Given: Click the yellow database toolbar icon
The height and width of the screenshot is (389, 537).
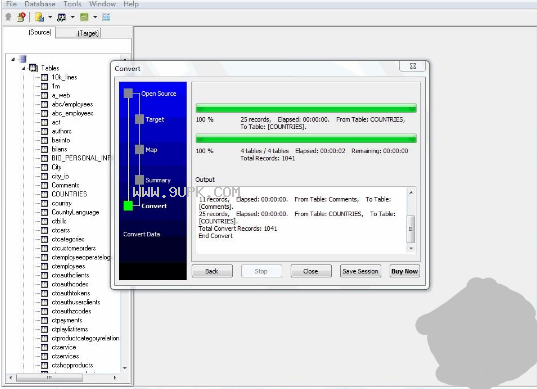Looking at the screenshot, I should pos(39,17).
